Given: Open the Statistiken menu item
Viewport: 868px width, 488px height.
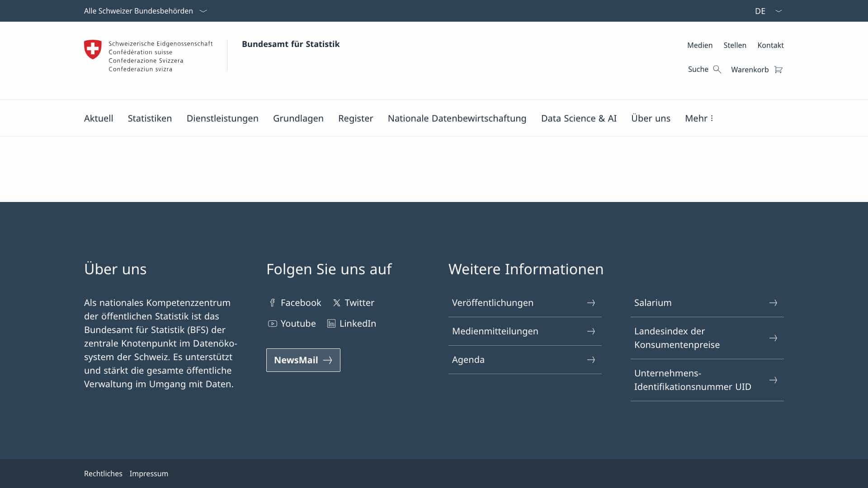Looking at the screenshot, I should pyautogui.click(x=150, y=118).
